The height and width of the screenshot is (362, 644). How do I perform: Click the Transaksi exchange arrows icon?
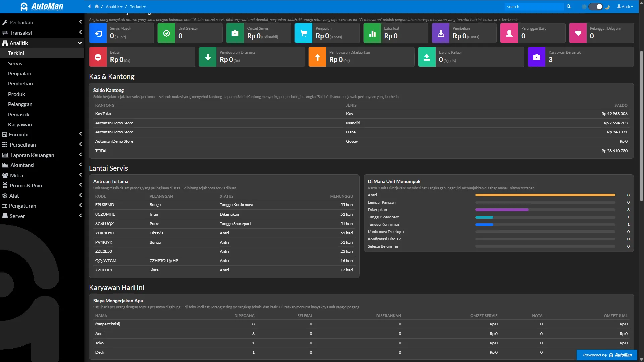point(5,33)
